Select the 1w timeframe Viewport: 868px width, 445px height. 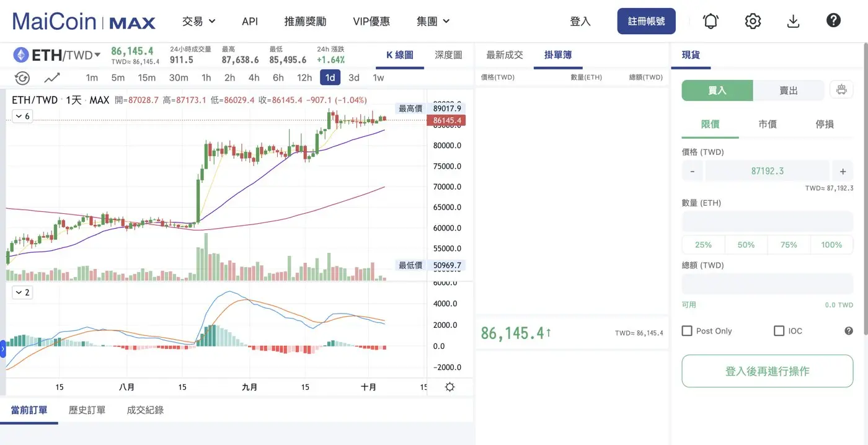pos(378,77)
